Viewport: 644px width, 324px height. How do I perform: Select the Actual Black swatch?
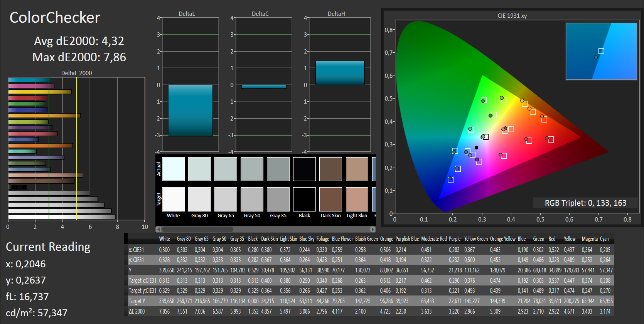click(x=304, y=169)
